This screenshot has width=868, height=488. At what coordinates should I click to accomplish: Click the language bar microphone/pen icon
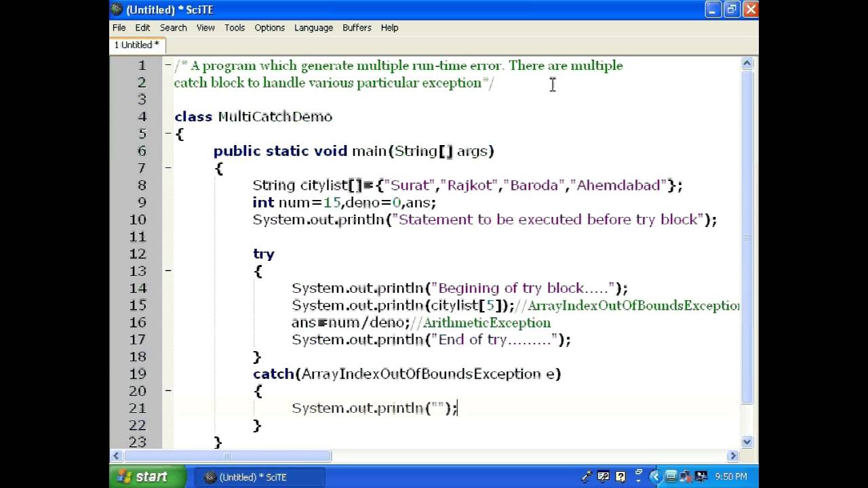pos(587,476)
